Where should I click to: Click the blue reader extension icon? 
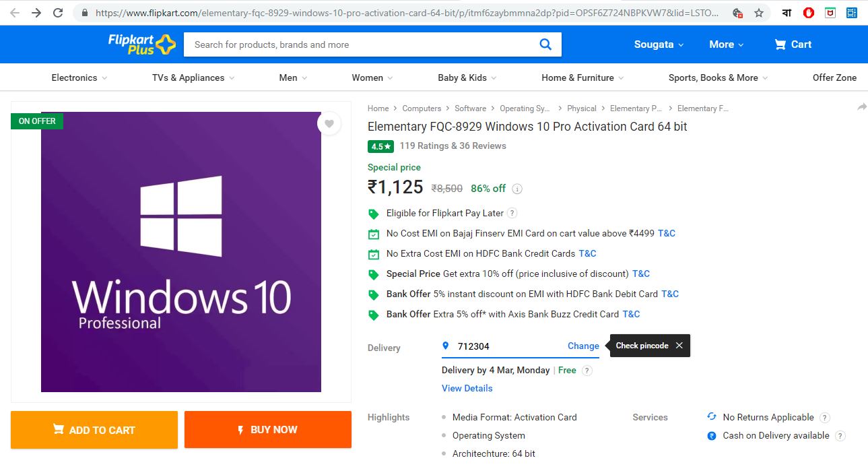pyautogui.click(x=851, y=13)
